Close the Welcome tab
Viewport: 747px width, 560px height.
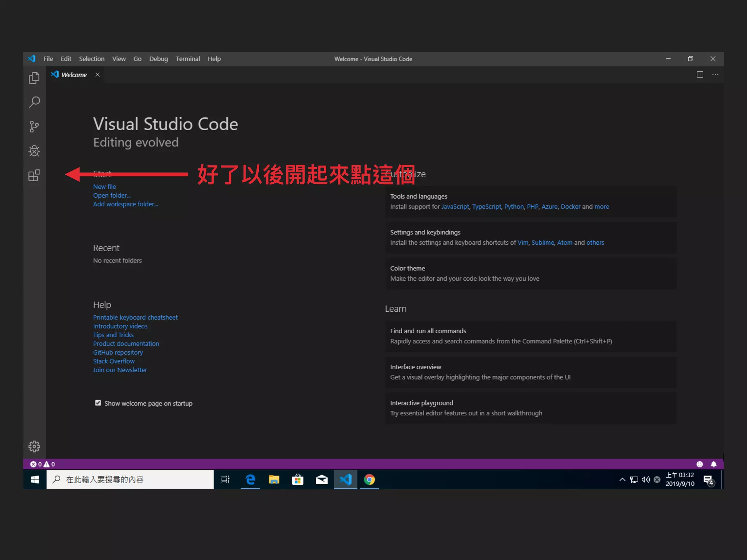tap(97, 74)
